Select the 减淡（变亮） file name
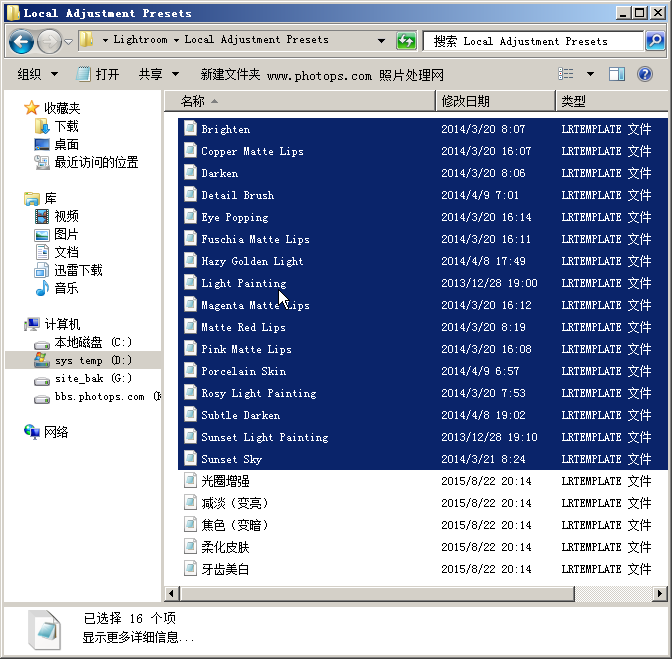 (x=235, y=503)
